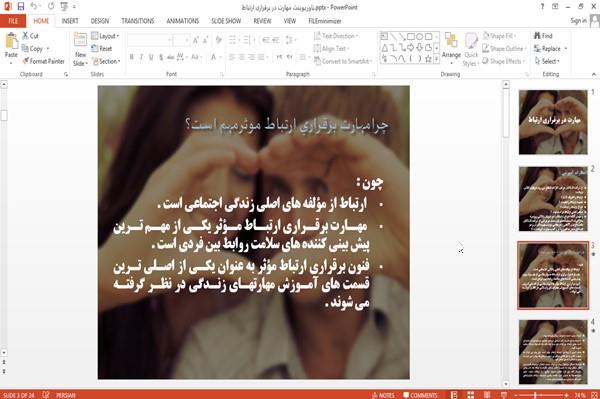The height and width of the screenshot is (399, 600).
Task: Open spell check icon in status bar
Action: click(46, 395)
